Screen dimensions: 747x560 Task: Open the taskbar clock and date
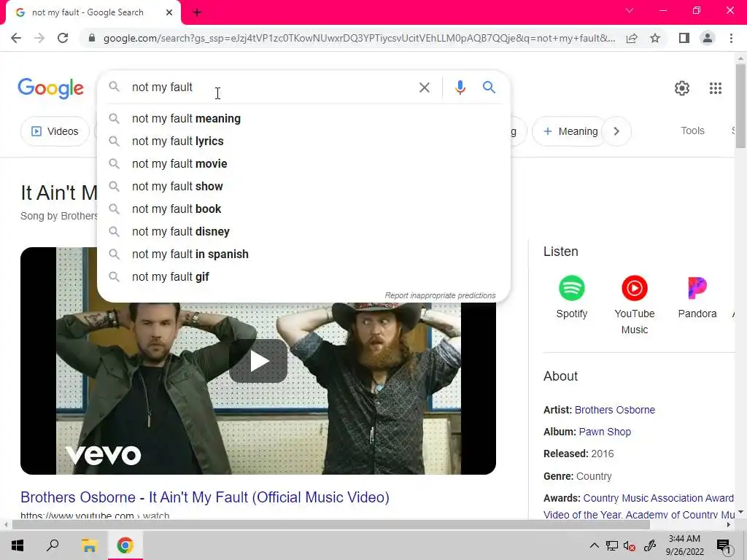point(684,545)
